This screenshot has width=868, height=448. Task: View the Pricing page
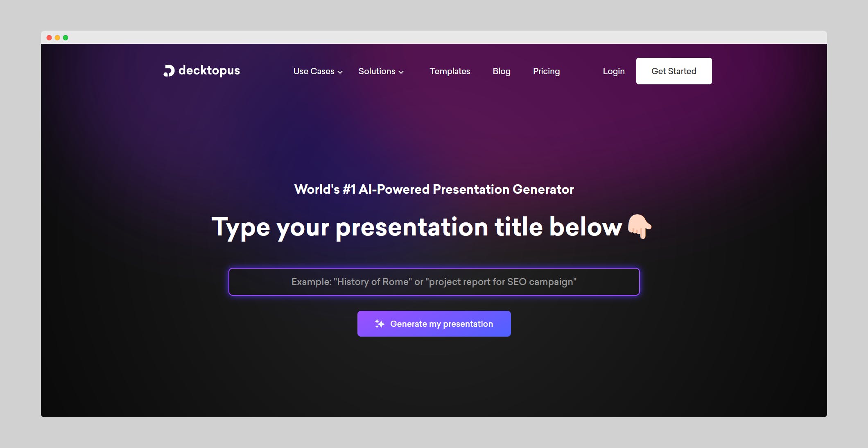tap(546, 71)
